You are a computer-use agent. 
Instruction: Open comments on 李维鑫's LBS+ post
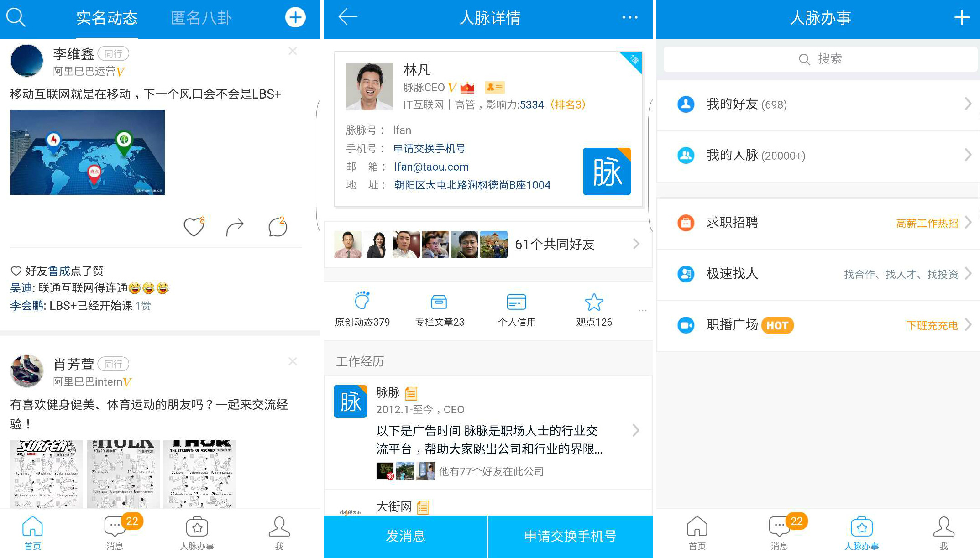[277, 227]
